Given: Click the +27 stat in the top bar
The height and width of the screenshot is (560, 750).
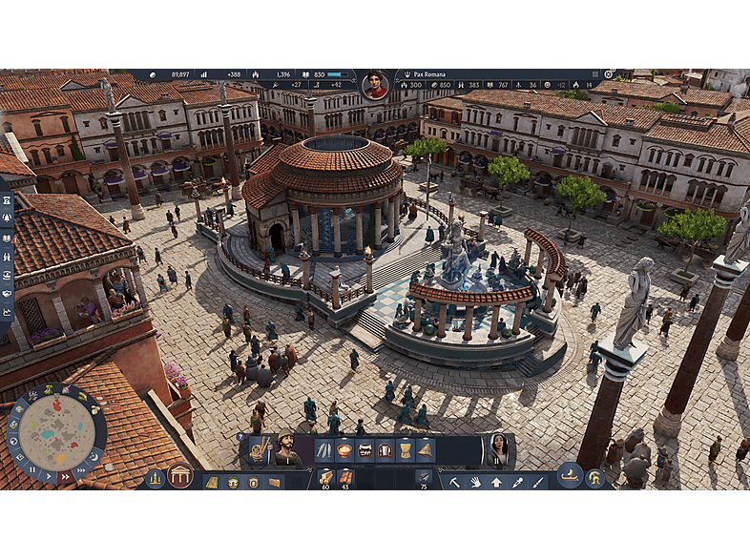Looking at the screenshot, I should pyautogui.click(x=296, y=85).
